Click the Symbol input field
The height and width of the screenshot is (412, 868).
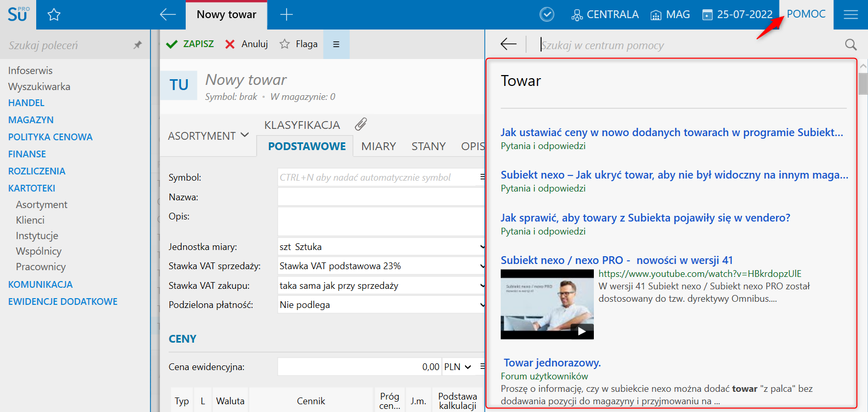pyautogui.click(x=378, y=177)
